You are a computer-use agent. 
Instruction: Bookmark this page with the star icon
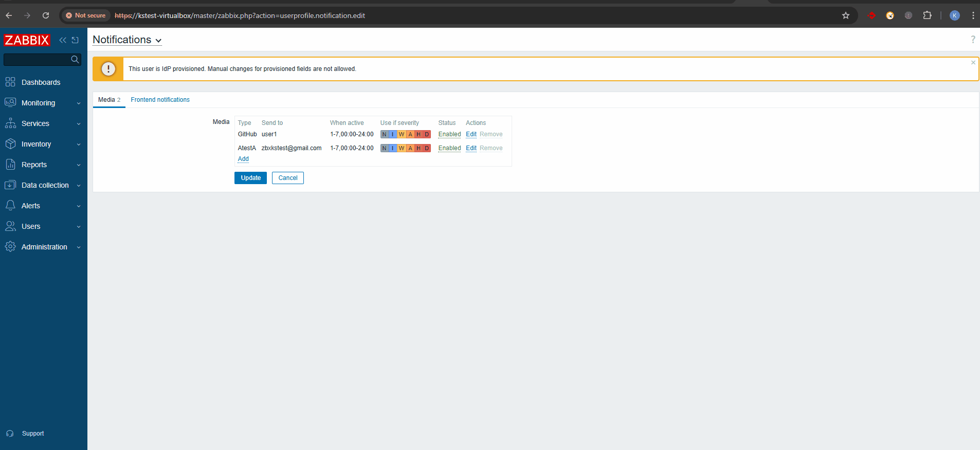(x=846, y=15)
